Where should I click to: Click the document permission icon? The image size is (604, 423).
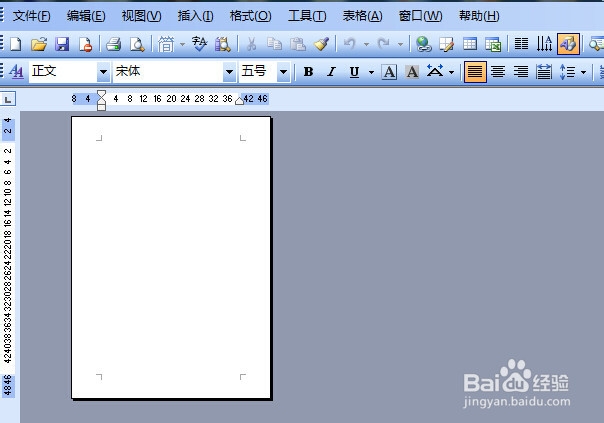[x=85, y=44]
